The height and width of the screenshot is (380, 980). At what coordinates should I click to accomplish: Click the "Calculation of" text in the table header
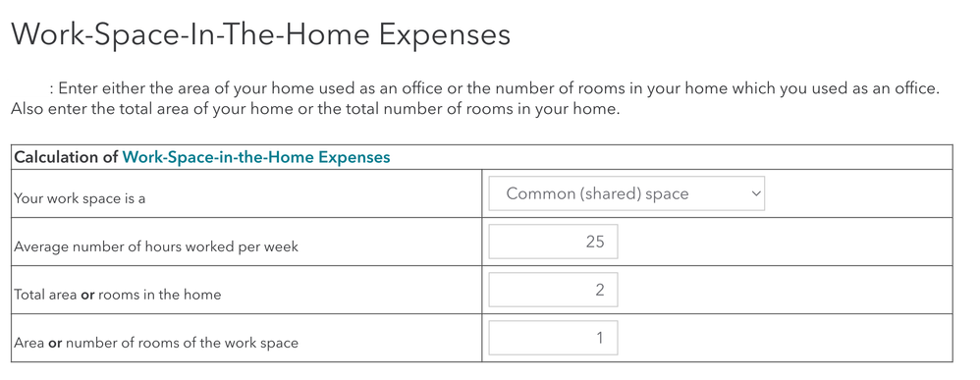pyautogui.click(x=66, y=157)
